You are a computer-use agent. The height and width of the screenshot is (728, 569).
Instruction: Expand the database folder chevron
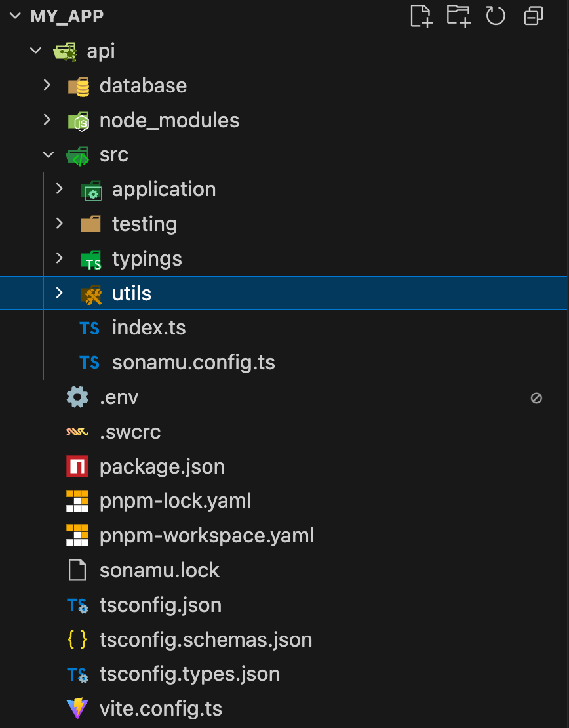[47, 85]
